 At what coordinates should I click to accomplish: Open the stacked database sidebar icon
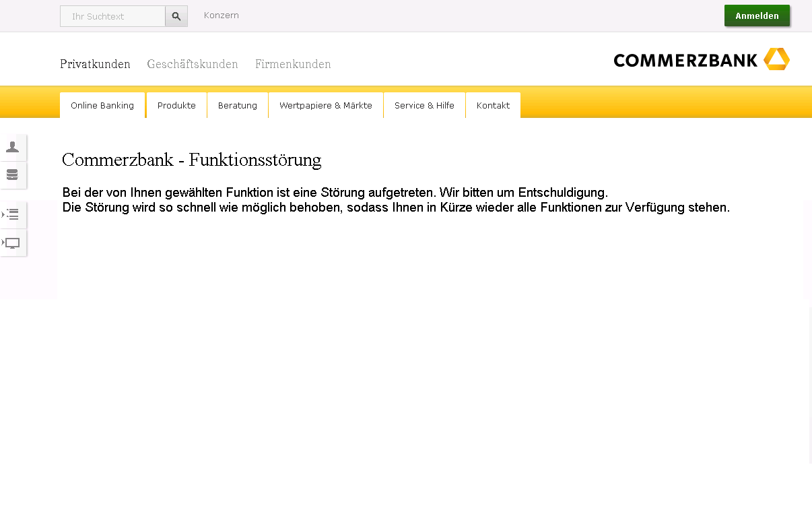coord(12,175)
